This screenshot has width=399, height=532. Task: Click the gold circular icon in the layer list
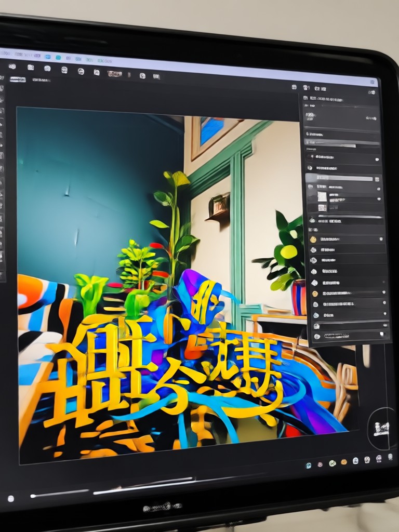click(x=313, y=240)
